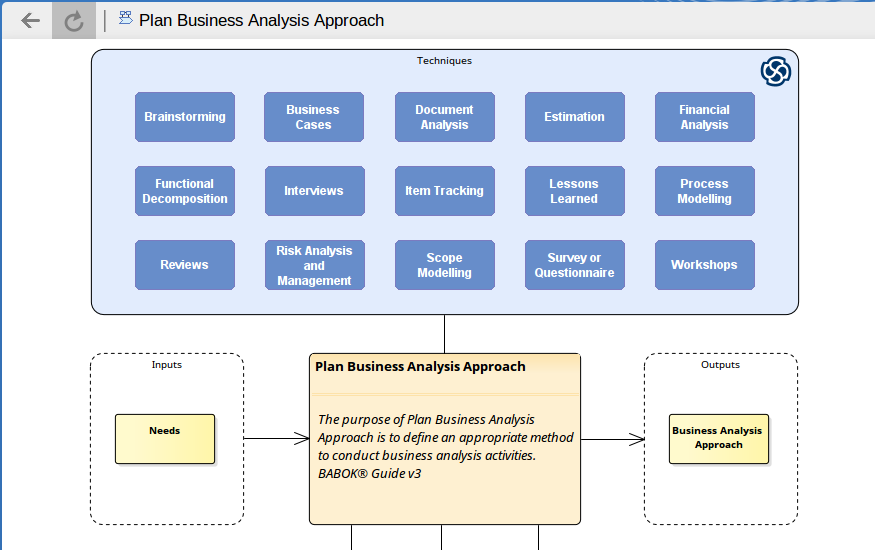Select the Document Analysis element
Screen dimensions: 875x550
click(444, 117)
